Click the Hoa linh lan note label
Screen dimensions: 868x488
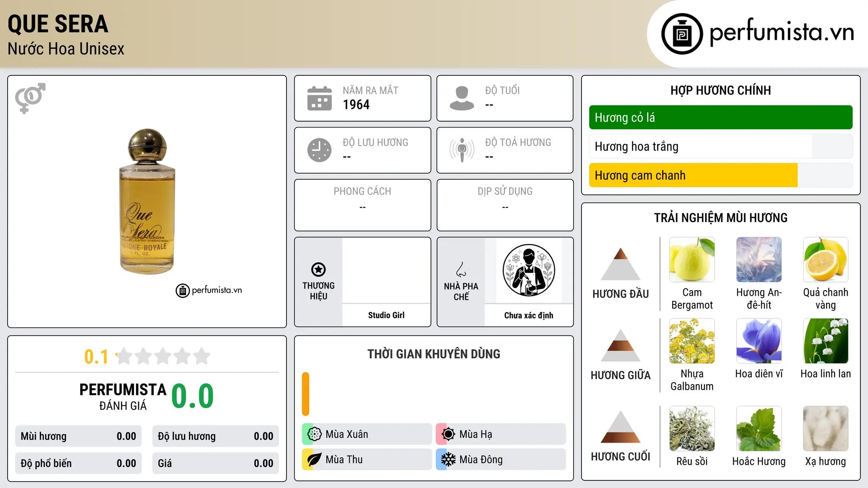pyautogui.click(x=826, y=374)
